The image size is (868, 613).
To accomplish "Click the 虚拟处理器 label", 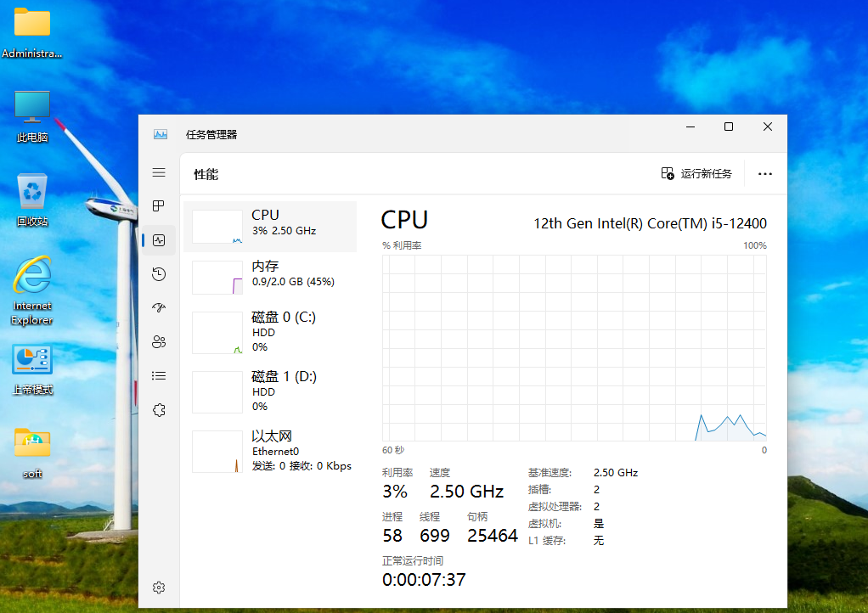I will [555, 507].
